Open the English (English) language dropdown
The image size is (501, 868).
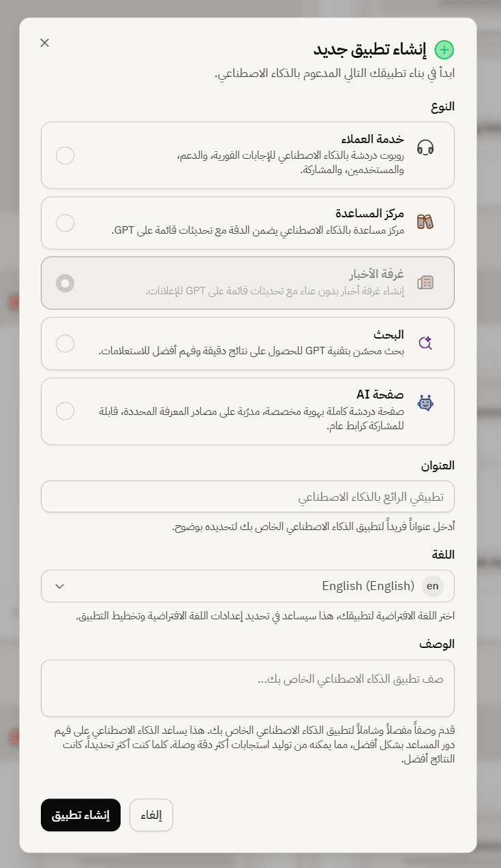[247, 586]
